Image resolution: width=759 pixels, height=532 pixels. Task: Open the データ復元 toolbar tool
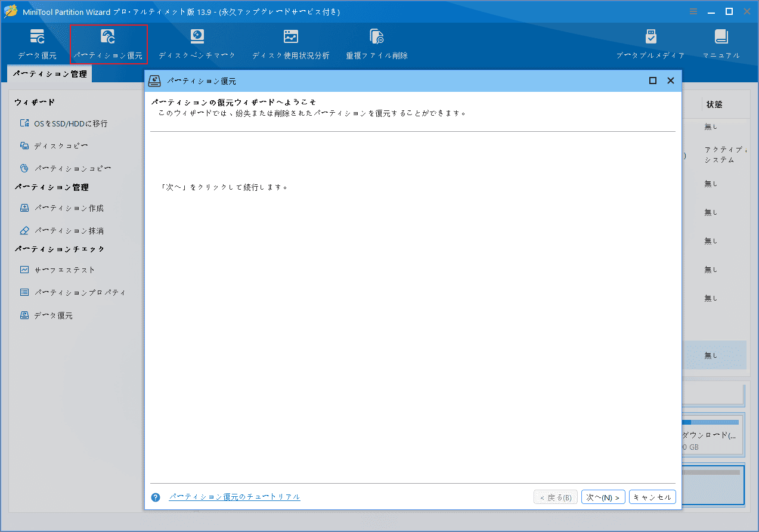pos(37,45)
